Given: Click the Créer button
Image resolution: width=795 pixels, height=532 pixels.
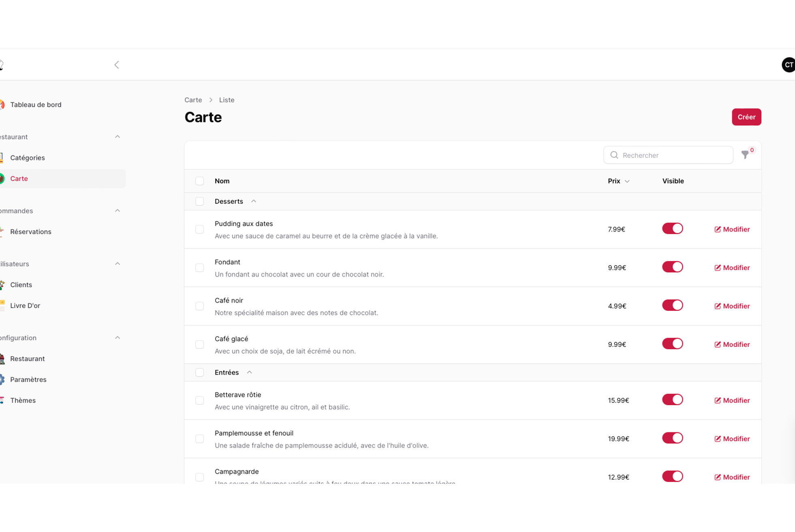Looking at the screenshot, I should [x=746, y=117].
